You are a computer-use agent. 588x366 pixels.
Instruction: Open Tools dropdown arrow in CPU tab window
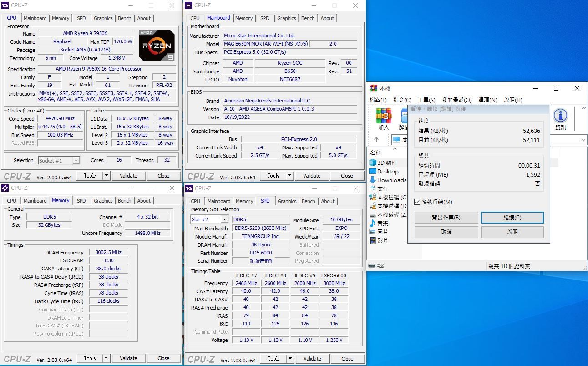tap(106, 175)
